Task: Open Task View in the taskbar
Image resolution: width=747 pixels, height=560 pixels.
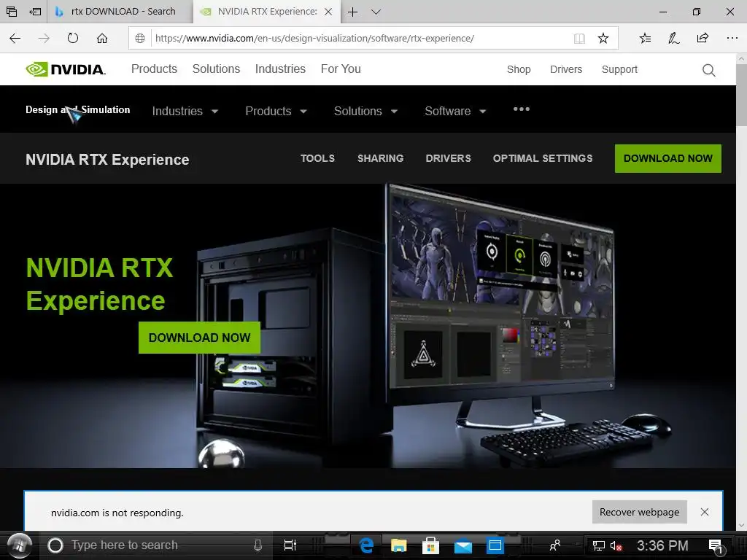Action: point(290,545)
